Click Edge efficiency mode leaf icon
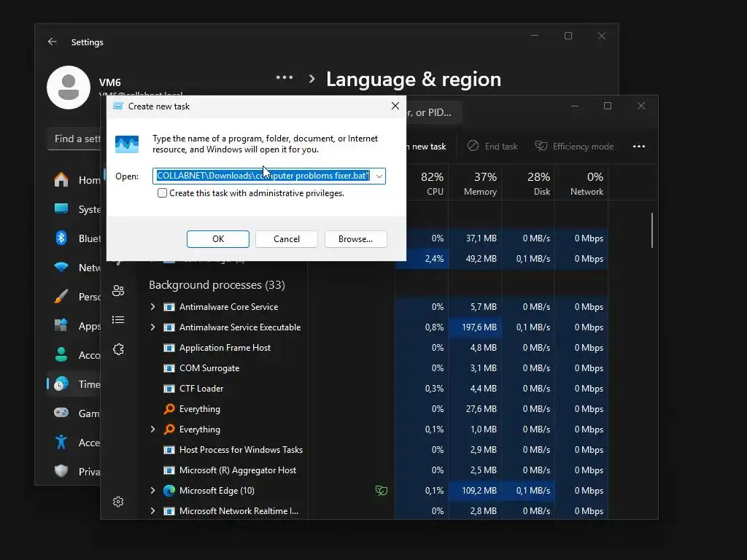 tap(381, 490)
